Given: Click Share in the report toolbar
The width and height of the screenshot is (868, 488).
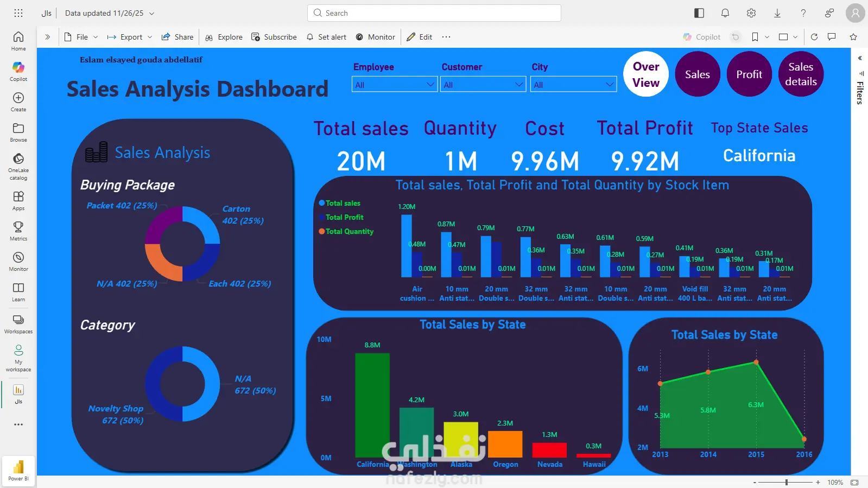Looking at the screenshot, I should point(178,37).
